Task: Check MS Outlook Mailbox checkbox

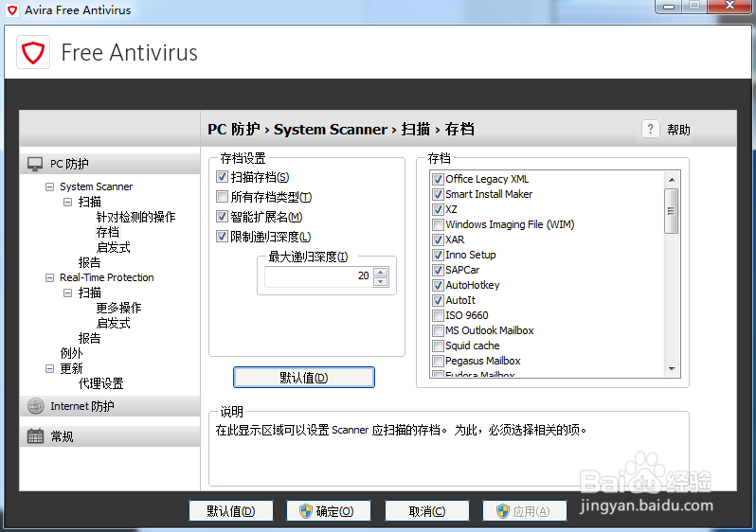Action: (438, 330)
